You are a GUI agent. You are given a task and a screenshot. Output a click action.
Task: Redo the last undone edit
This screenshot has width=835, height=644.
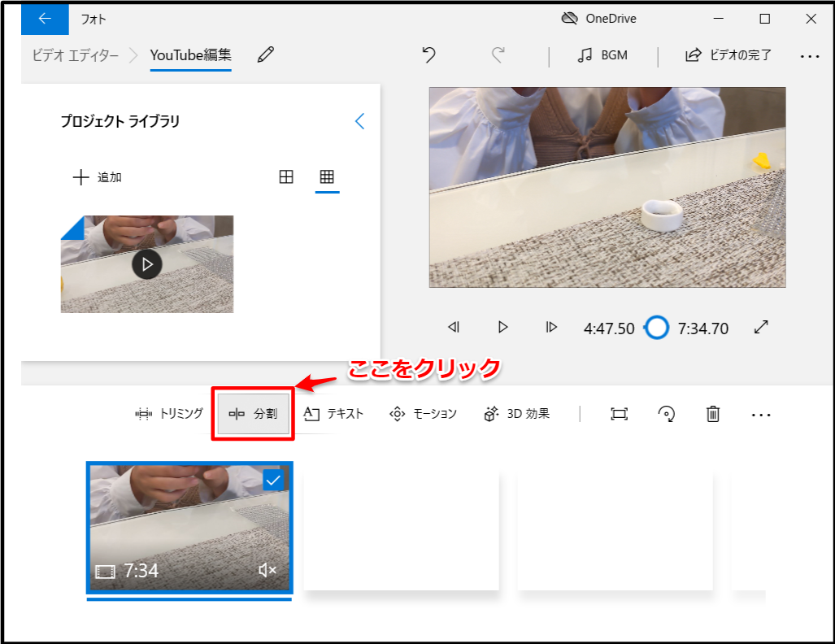pyautogui.click(x=498, y=54)
